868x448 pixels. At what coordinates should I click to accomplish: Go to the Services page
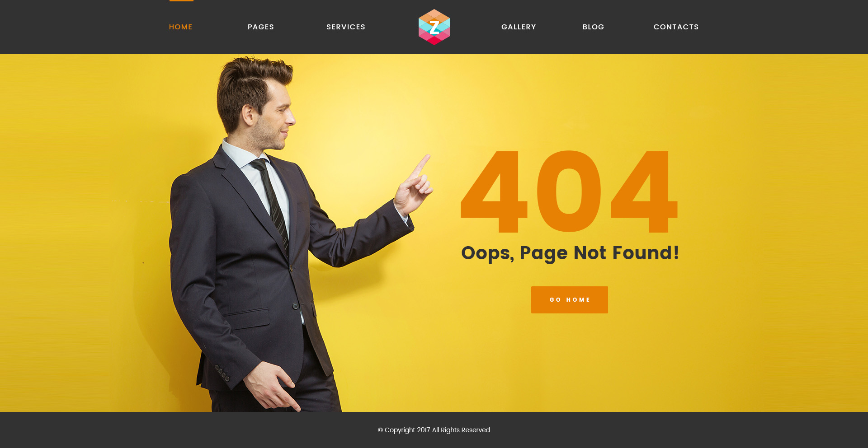point(346,27)
